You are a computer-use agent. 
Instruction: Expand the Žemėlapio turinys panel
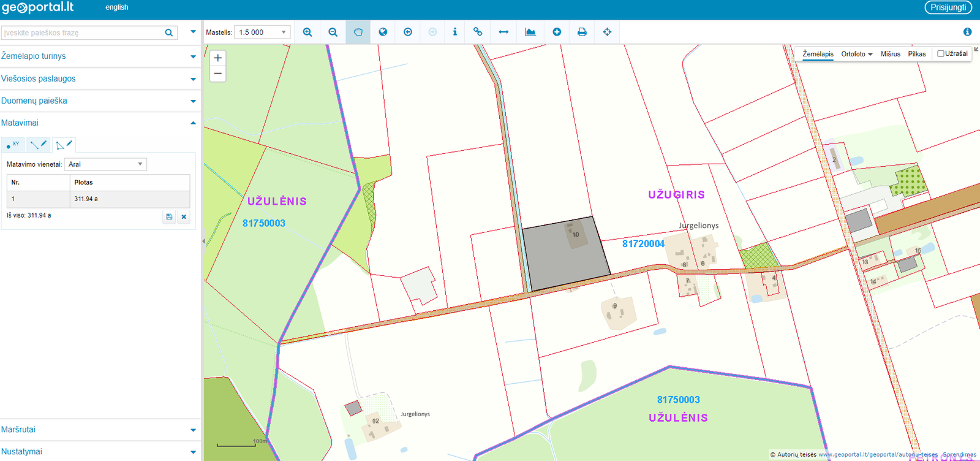98,56
